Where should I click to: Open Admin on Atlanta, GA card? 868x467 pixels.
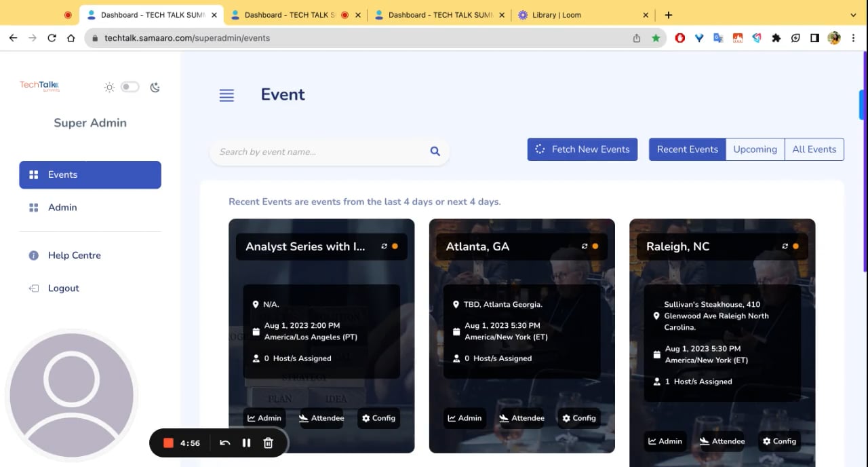pyautogui.click(x=465, y=418)
